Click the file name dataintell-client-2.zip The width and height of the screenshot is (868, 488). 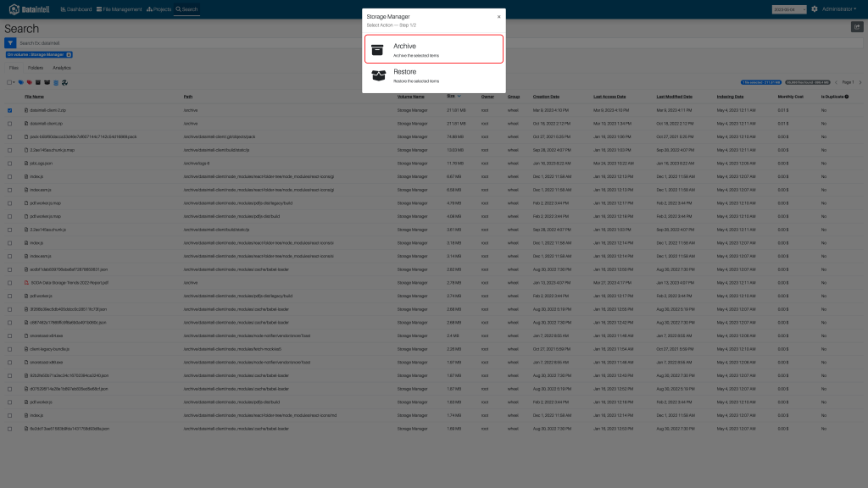(x=47, y=110)
